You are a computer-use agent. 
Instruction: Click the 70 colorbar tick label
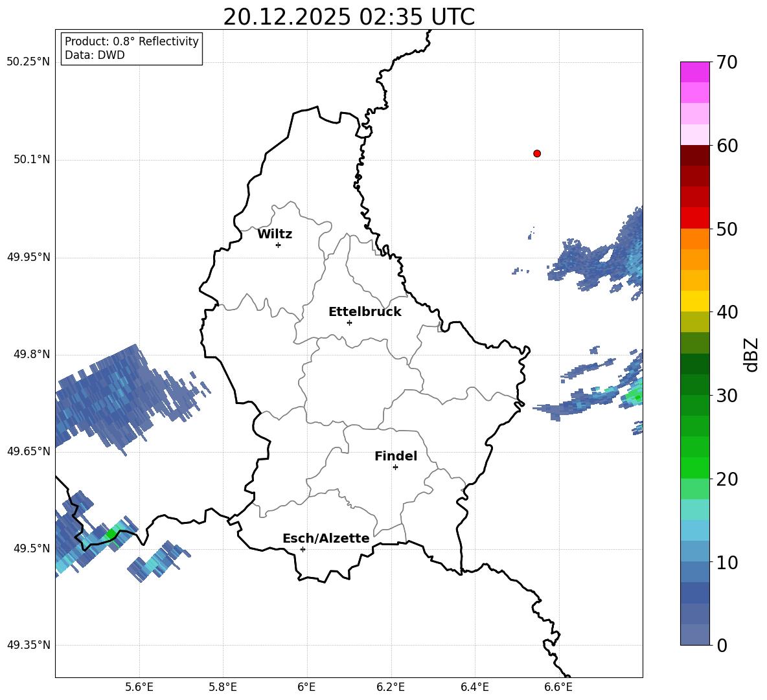(727, 62)
